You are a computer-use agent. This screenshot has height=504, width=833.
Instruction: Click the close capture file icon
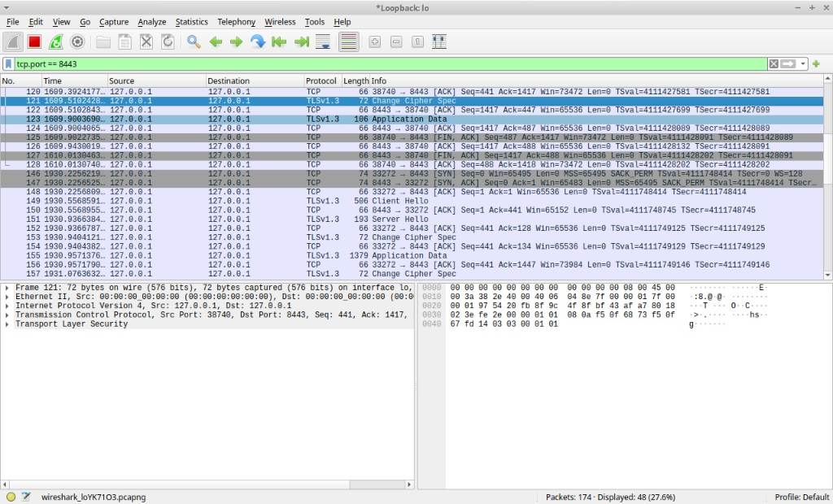146,42
